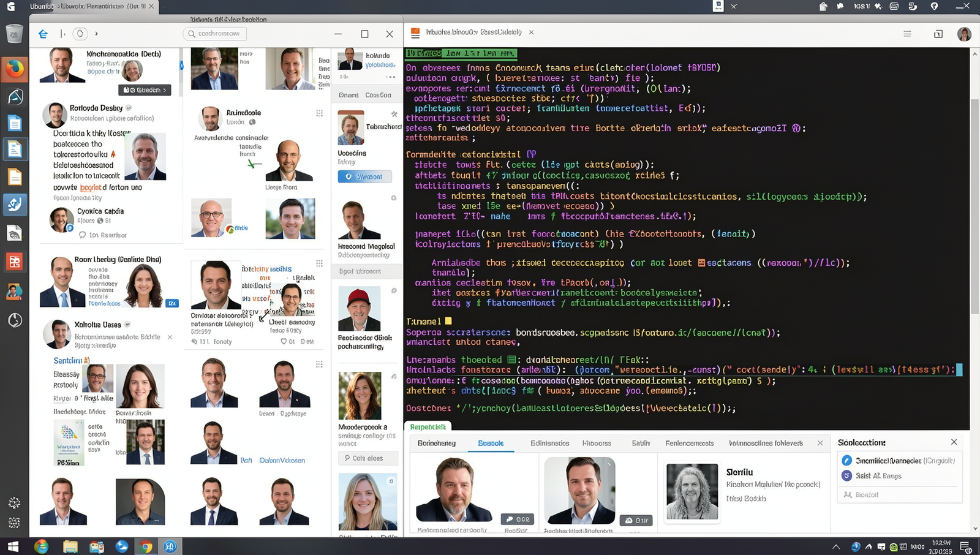Open the grid dots menu beside the Anunodoole card

319,113
